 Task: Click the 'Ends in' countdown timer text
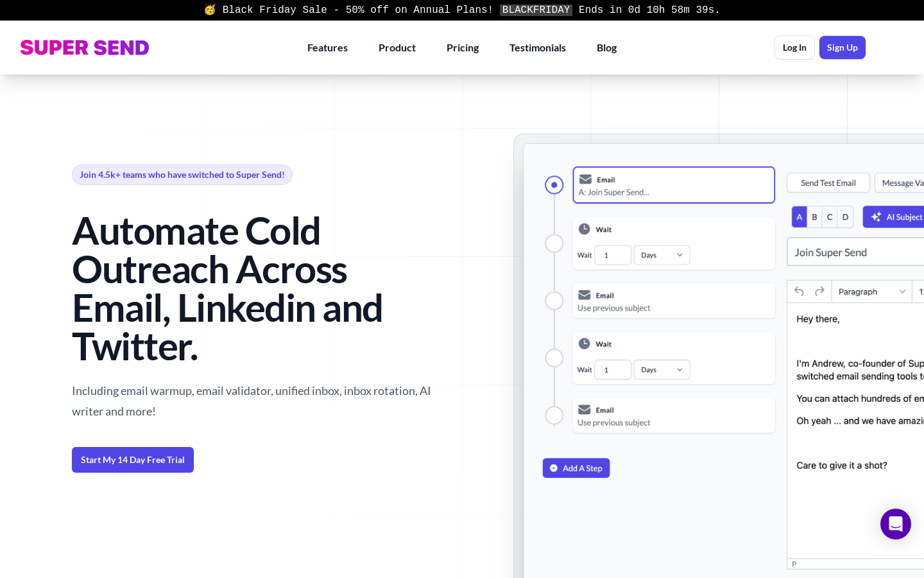pyautogui.click(x=649, y=10)
